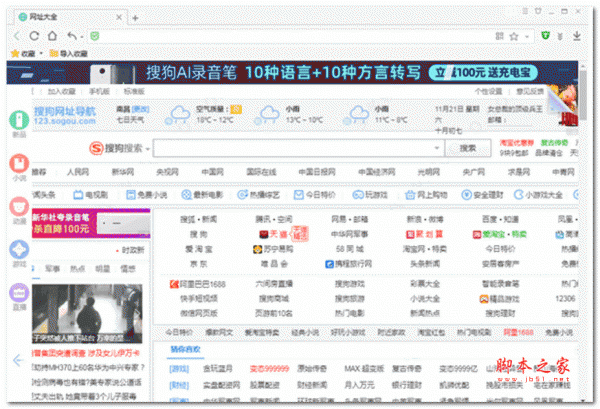The height and width of the screenshot is (409, 600).
Task: Open the downloads arrow icon
Action: 577,36
